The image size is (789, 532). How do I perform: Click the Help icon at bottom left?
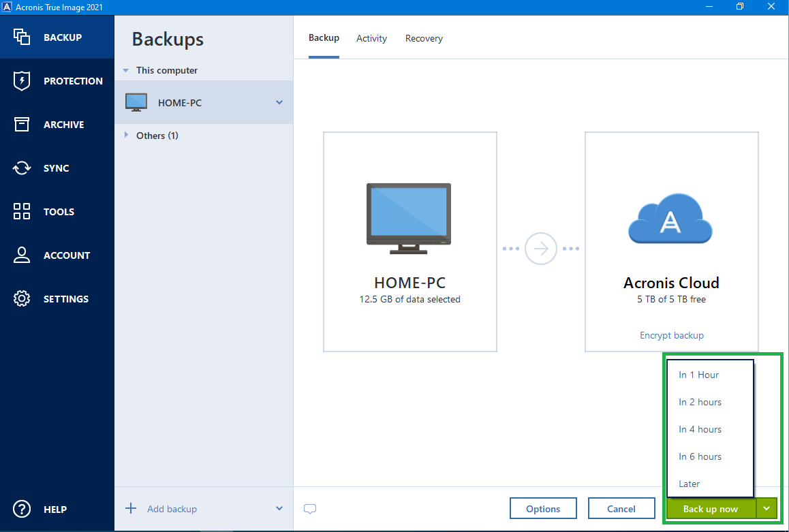pos(21,509)
